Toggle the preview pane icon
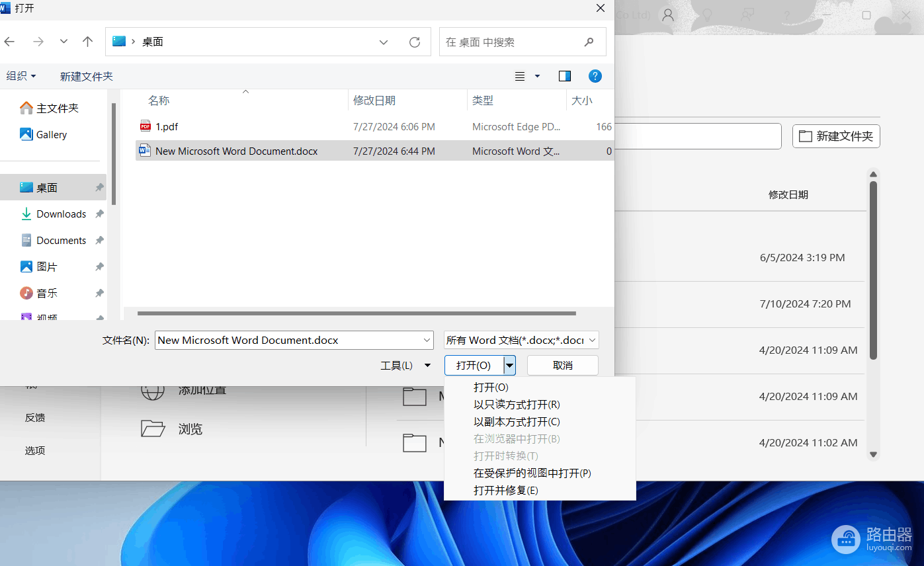 (x=565, y=76)
